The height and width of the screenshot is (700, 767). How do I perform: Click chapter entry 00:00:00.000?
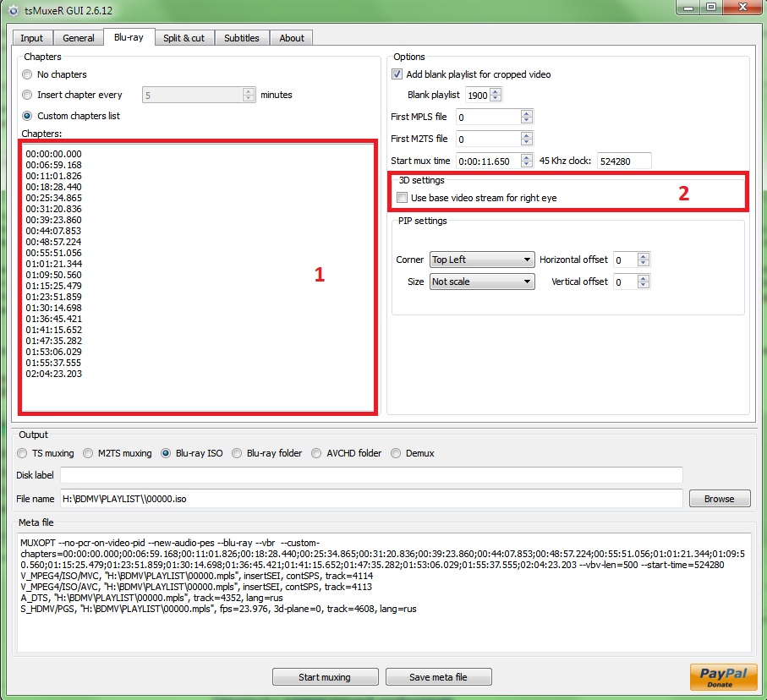click(54, 154)
